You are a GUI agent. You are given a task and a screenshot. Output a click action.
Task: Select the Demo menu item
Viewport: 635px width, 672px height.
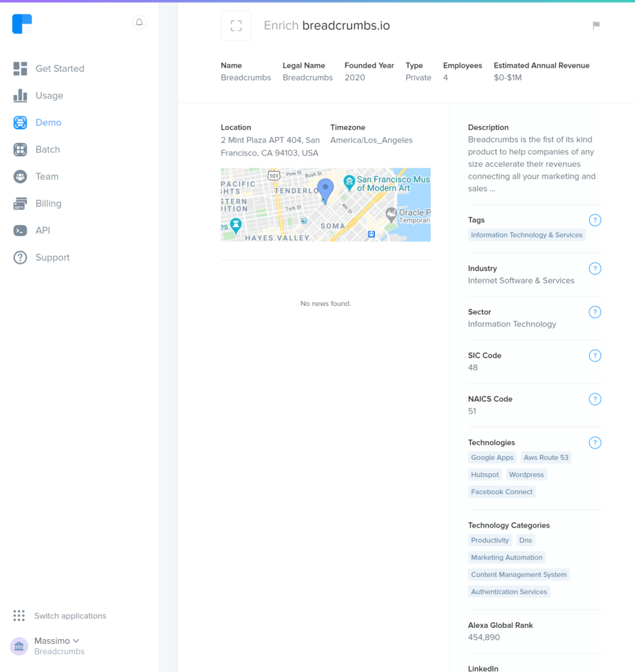49,123
